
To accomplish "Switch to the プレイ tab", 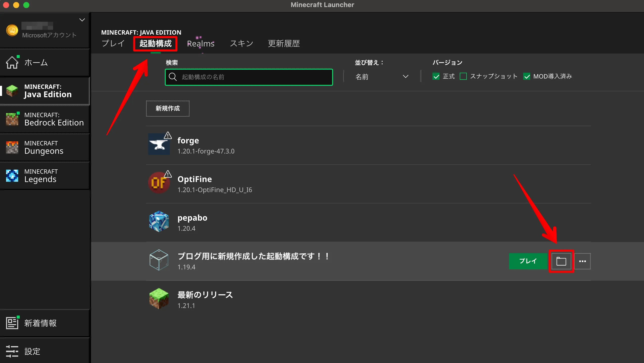I will (x=113, y=44).
